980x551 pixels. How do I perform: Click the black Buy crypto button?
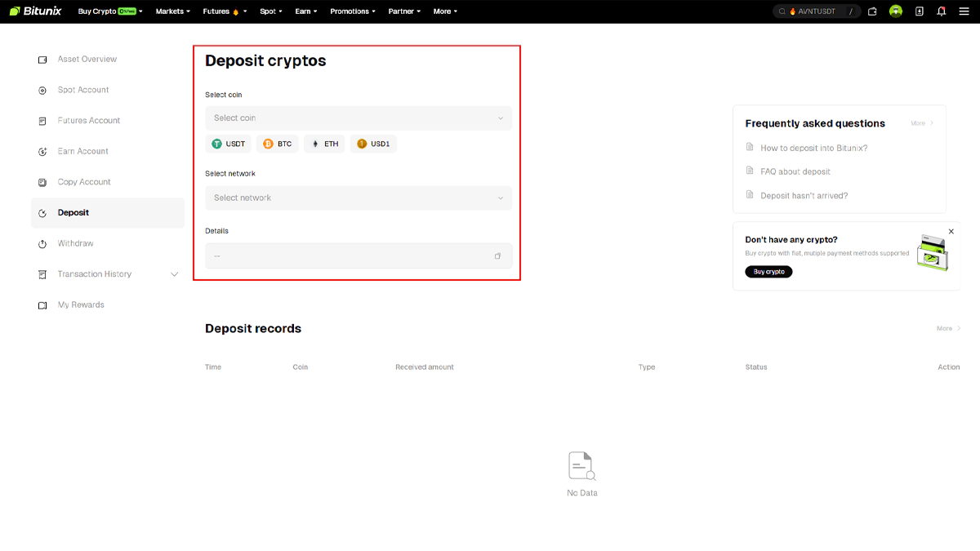click(x=768, y=272)
